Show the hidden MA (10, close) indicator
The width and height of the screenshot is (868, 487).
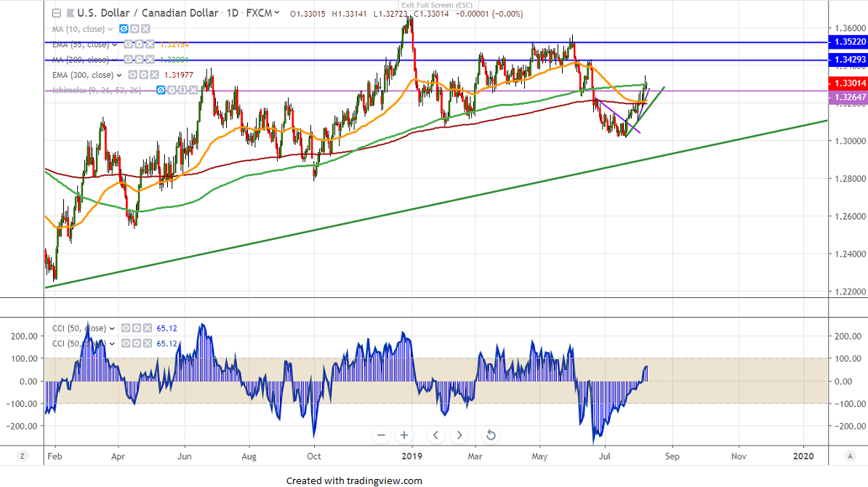pos(124,29)
